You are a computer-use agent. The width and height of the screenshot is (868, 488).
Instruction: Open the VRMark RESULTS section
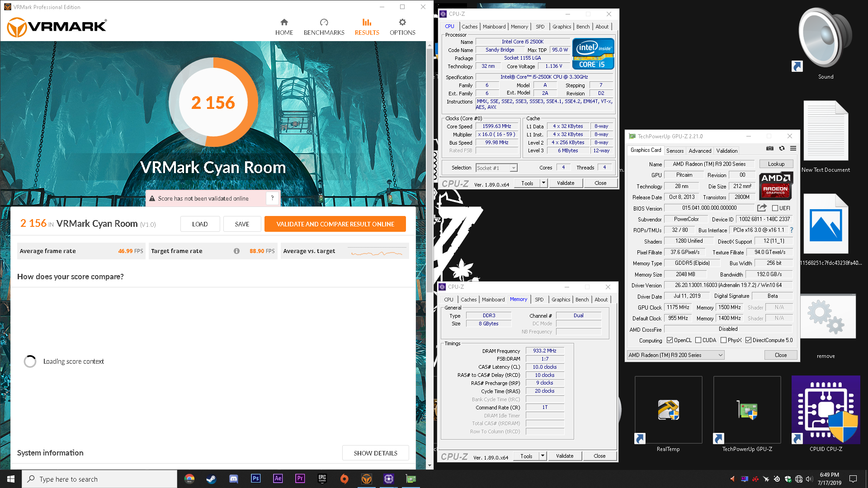point(367,27)
